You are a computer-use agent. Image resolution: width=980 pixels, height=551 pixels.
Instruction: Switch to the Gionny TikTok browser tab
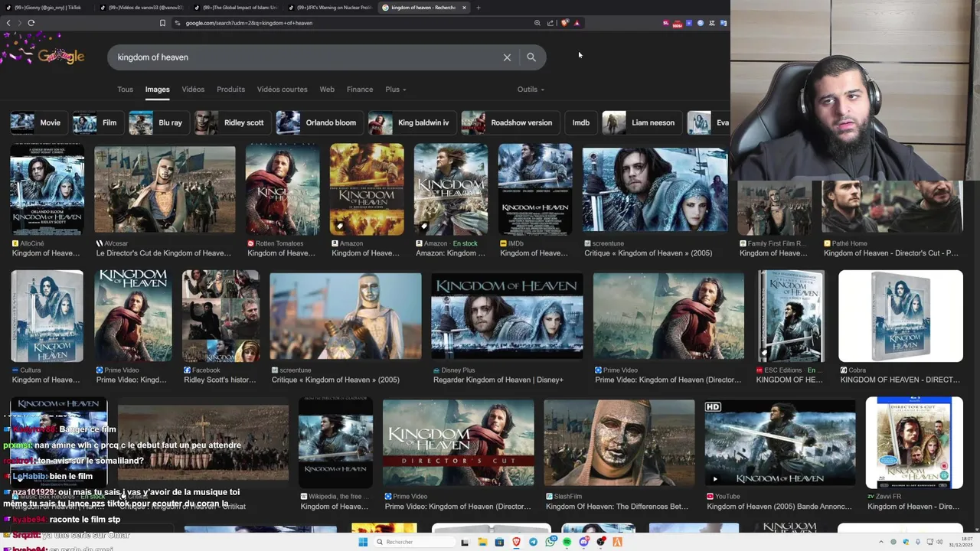[46, 8]
